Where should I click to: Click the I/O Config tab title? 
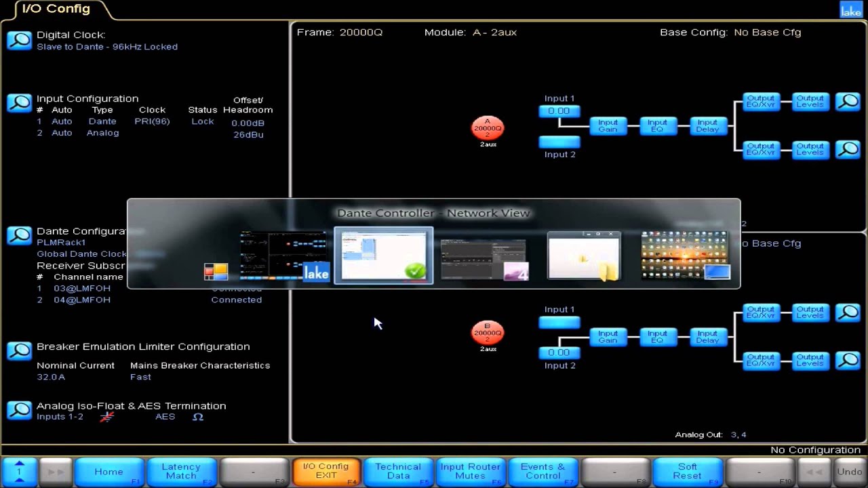pyautogui.click(x=56, y=9)
